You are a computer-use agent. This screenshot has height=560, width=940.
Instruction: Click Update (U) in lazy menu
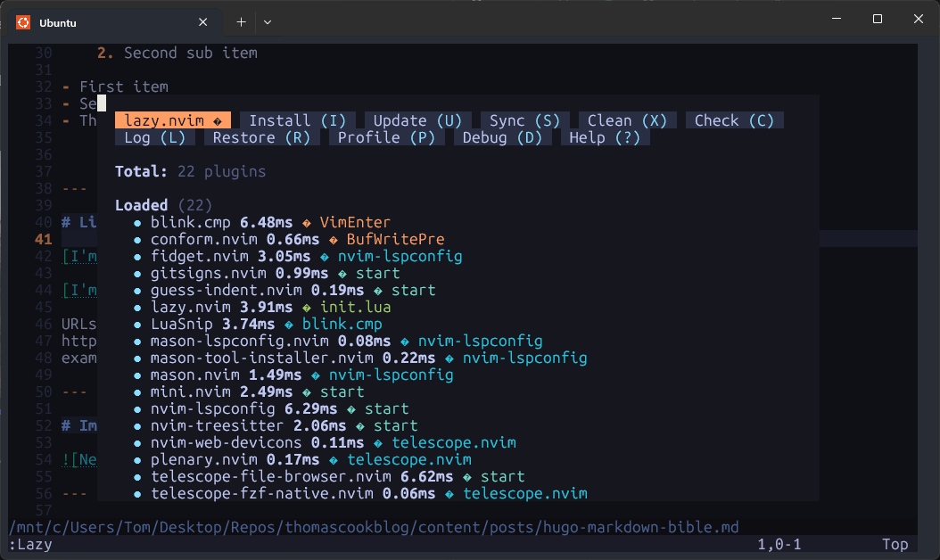point(418,120)
